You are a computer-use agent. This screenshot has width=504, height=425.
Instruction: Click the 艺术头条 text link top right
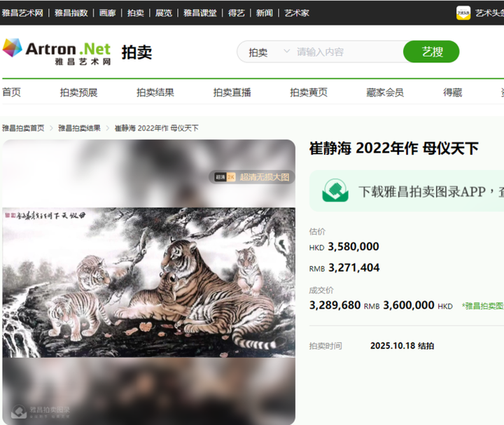[489, 13]
